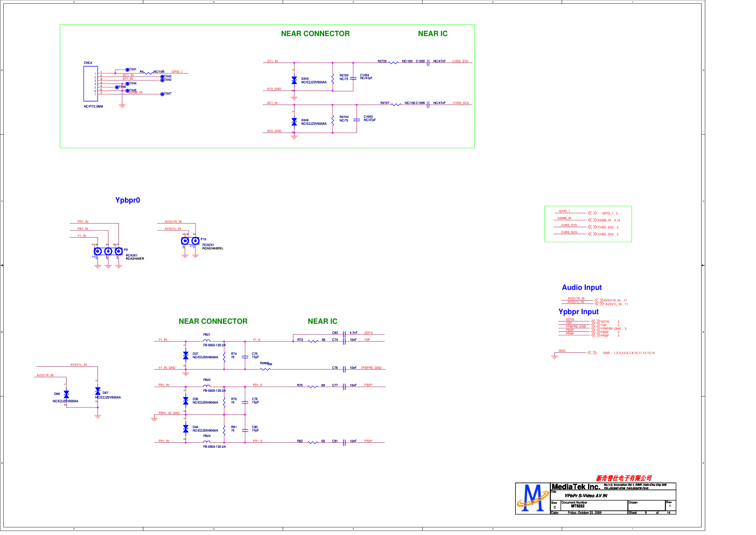This screenshot has height=535, width=756.
Task: Select diode symbol D44
Action: click(186, 429)
